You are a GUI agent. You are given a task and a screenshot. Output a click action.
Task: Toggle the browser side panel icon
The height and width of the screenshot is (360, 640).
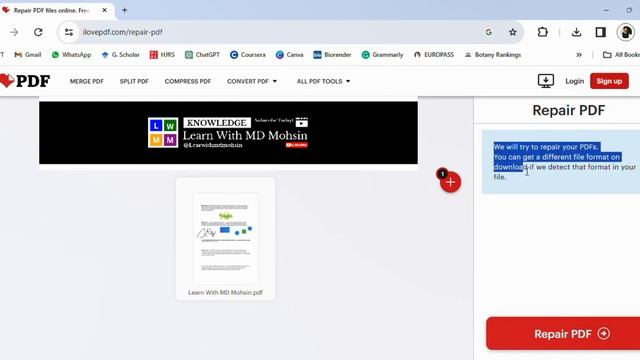tap(600, 32)
